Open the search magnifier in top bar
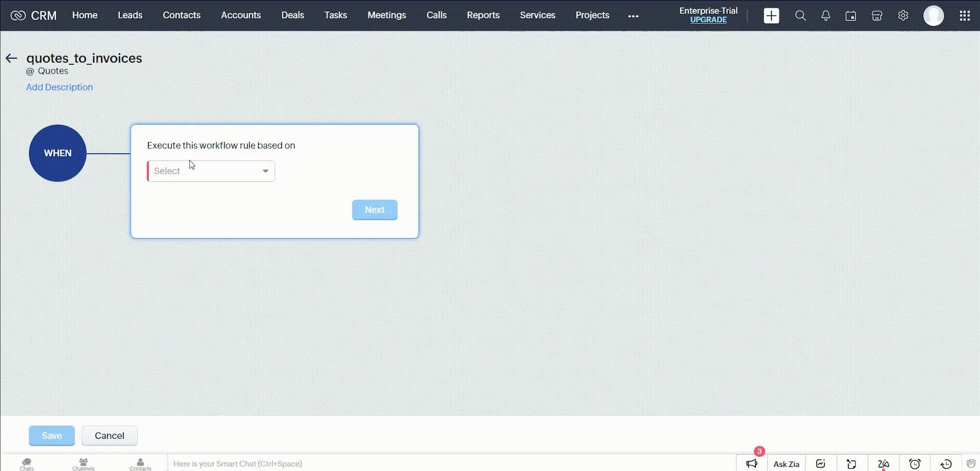 click(800, 16)
